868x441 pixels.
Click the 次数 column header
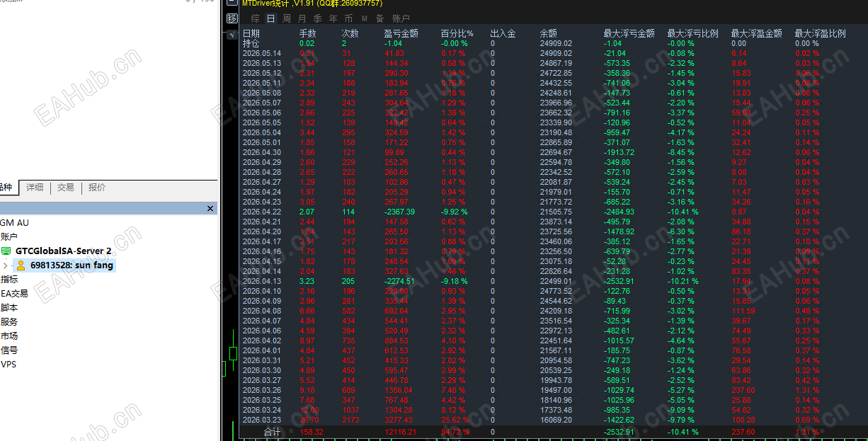(x=350, y=33)
